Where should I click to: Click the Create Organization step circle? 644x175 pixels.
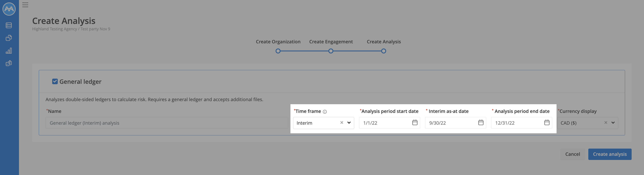coord(278,51)
